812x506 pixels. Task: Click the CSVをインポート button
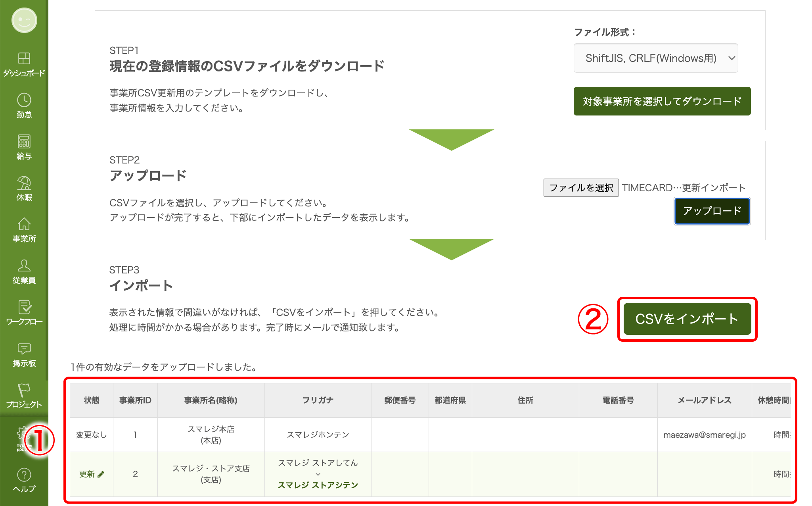pos(687,319)
